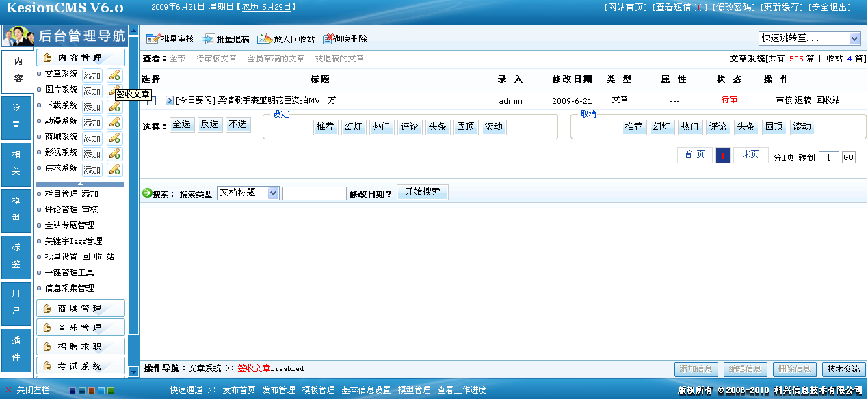Click the 全选 select-all button

181,124
